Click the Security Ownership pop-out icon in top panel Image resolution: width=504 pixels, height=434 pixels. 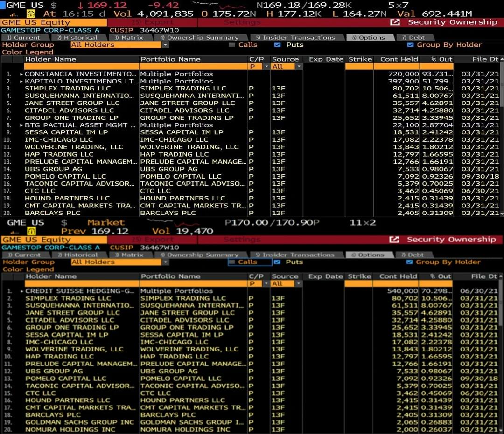tap(395, 22)
